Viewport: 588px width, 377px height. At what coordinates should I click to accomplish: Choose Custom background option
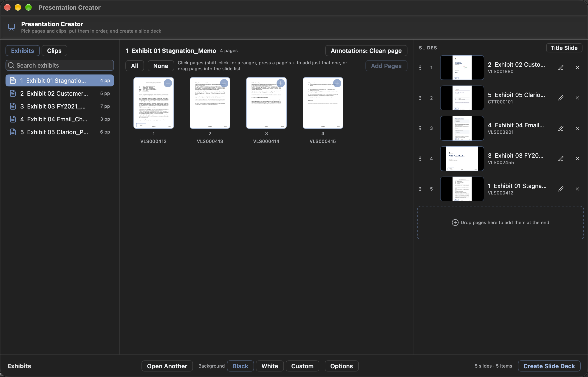coord(302,366)
